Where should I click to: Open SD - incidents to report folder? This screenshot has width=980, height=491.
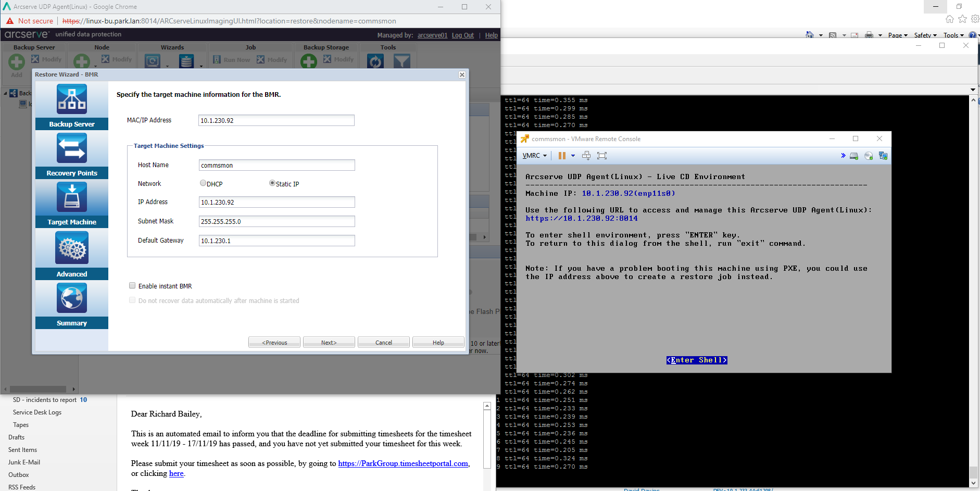(50, 400)
